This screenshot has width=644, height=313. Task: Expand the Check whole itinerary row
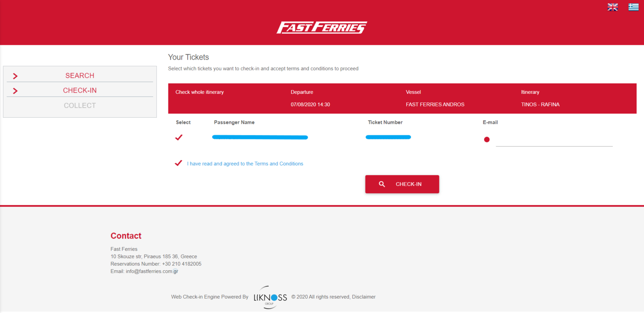(x=200, y=92)
